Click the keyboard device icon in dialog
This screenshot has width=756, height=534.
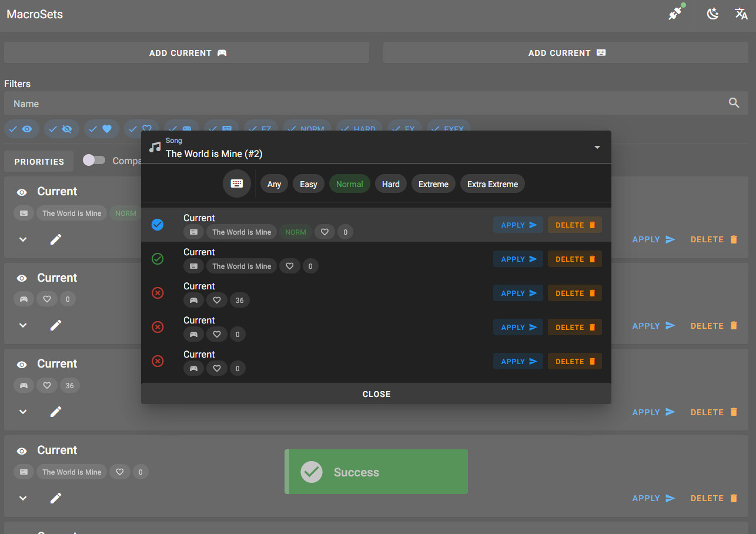(x=236, y=183)
